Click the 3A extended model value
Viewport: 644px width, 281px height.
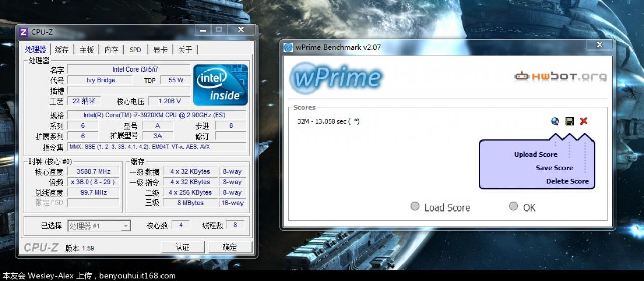(158, 136)
